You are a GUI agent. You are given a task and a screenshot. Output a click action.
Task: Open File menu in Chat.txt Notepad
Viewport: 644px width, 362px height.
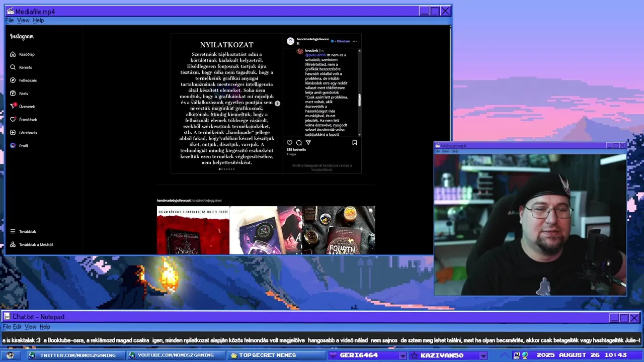click(7, 327)
